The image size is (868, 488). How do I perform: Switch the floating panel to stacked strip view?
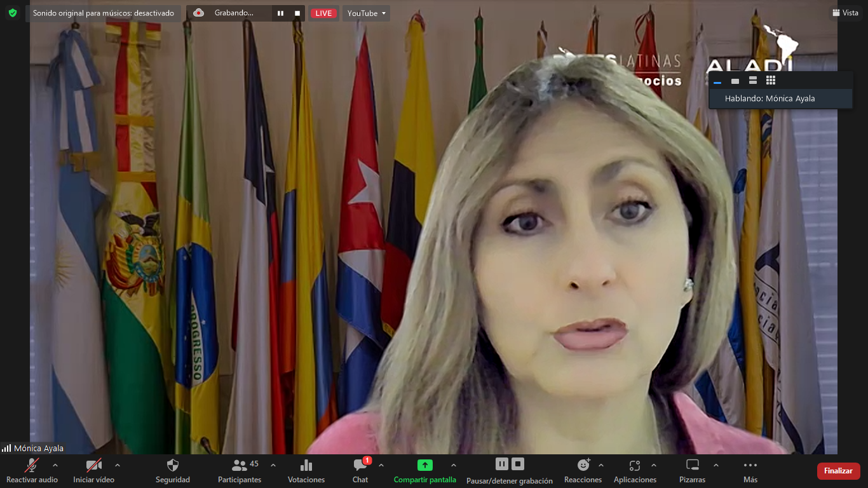coord(753,81)
